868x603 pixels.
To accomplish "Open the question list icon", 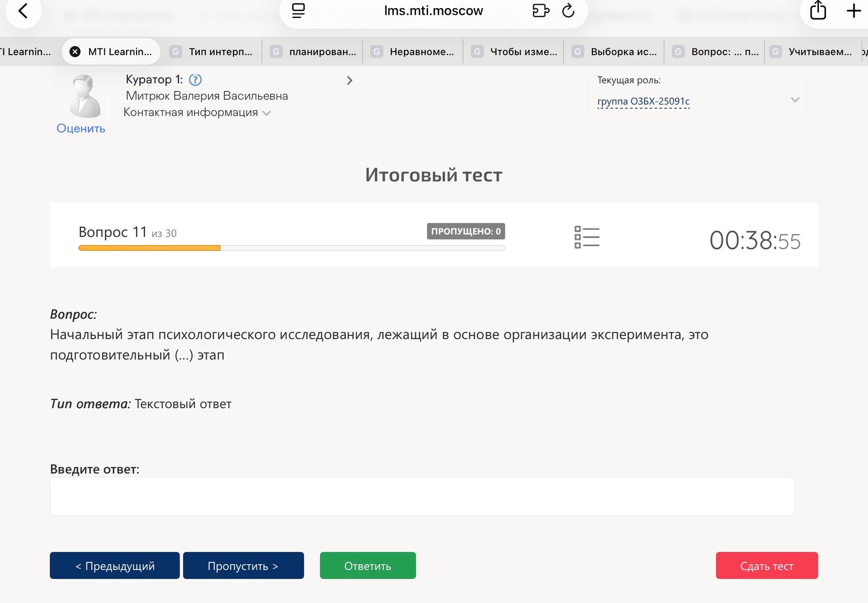I will click(587, 237).
